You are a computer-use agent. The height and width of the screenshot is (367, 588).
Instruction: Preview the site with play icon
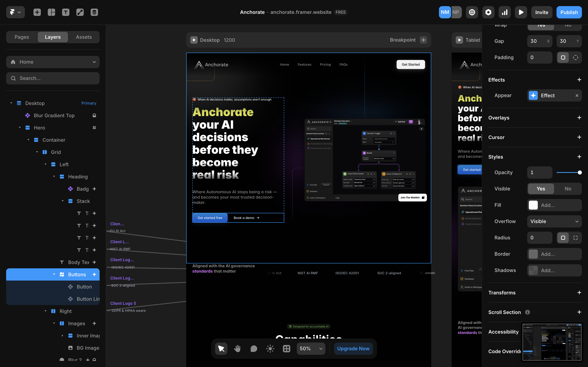521,12
